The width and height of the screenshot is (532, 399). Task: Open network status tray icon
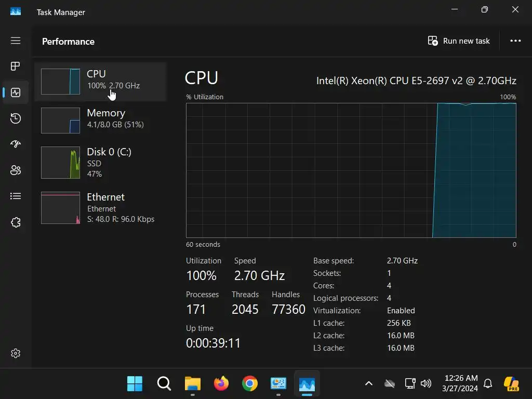pos(410,384)
